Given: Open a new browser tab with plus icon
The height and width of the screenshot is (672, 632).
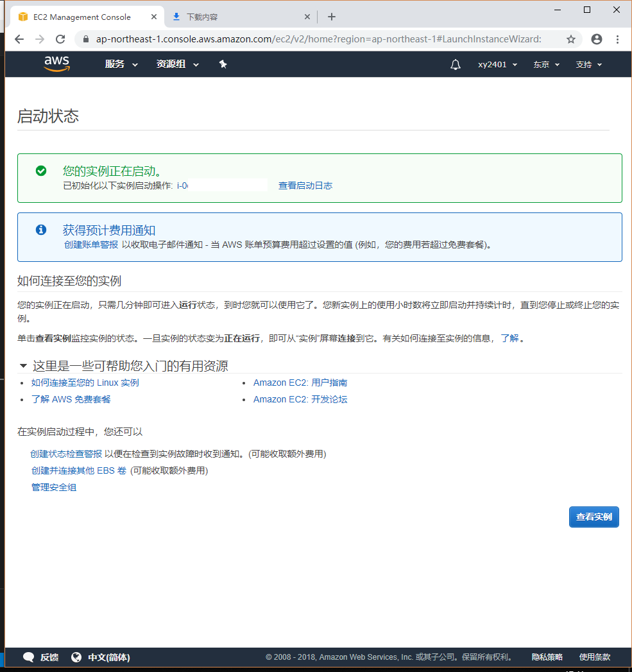Looking at the screenshot, I should pos(331,17).
